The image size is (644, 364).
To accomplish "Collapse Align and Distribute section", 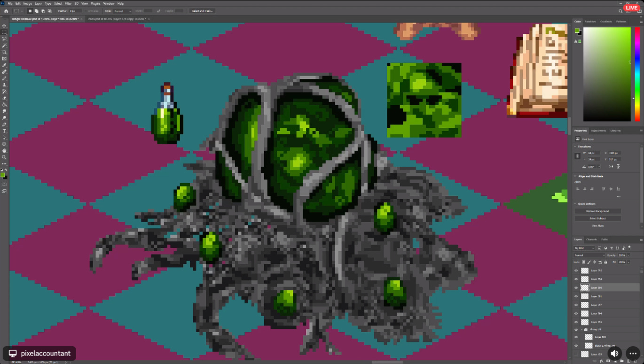I will click(575, 176).
